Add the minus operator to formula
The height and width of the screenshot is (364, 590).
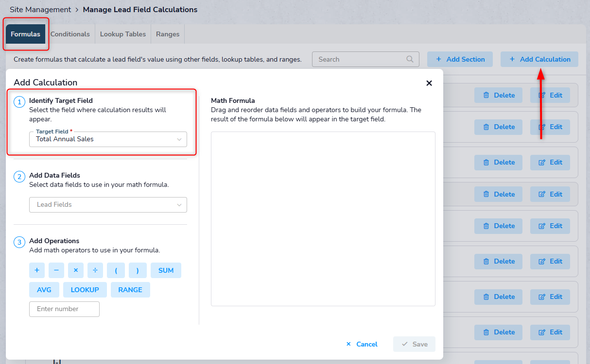click(56, 270)
